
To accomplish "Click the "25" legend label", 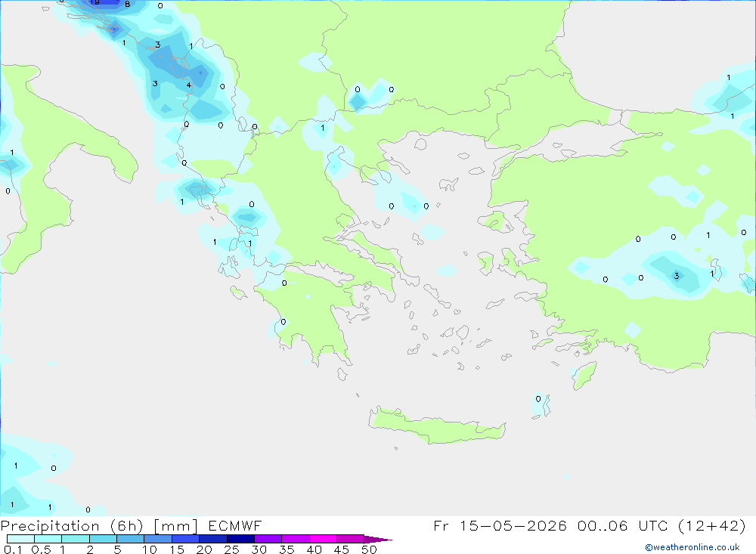I will (x=231, y=549).
